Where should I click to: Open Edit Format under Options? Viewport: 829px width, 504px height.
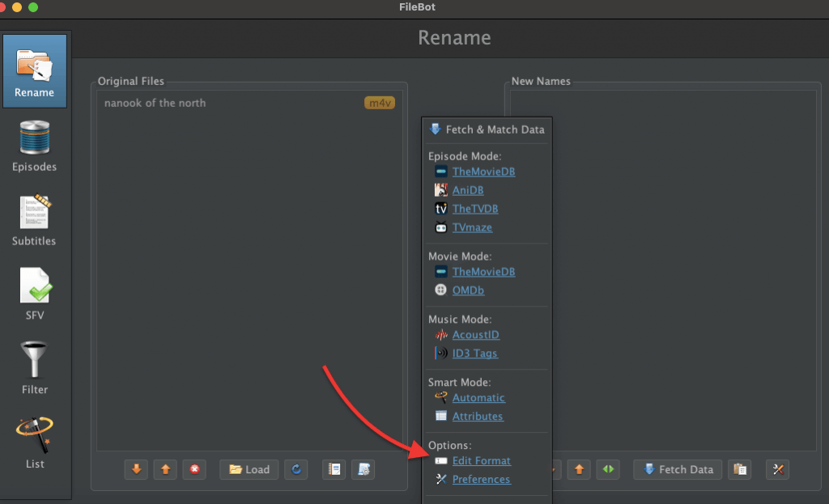(481, 460)
